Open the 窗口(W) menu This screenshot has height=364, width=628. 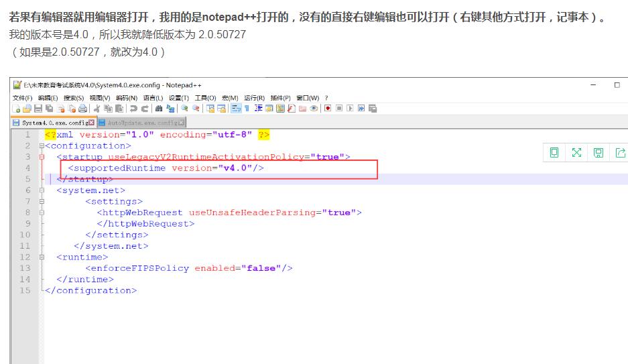pyautogui.click(x=308, y=98)
